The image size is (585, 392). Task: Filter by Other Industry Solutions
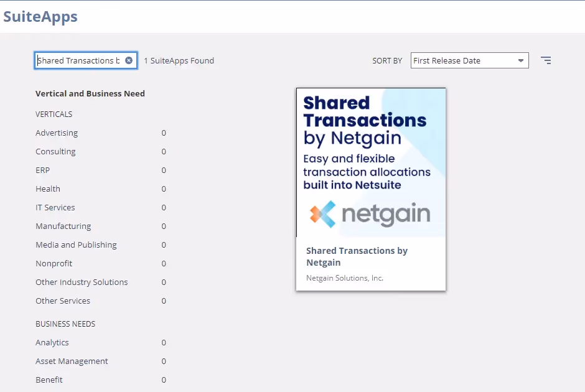[x=82, y=282]
